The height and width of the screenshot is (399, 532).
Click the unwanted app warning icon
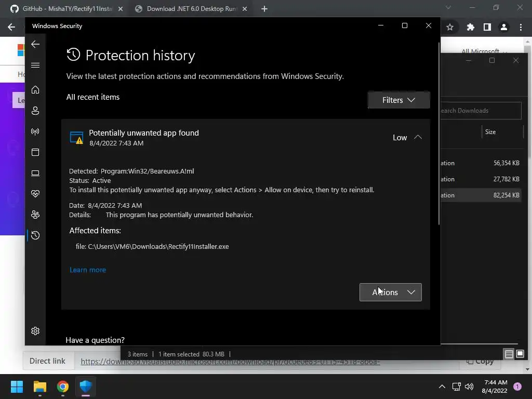[76, 138]
